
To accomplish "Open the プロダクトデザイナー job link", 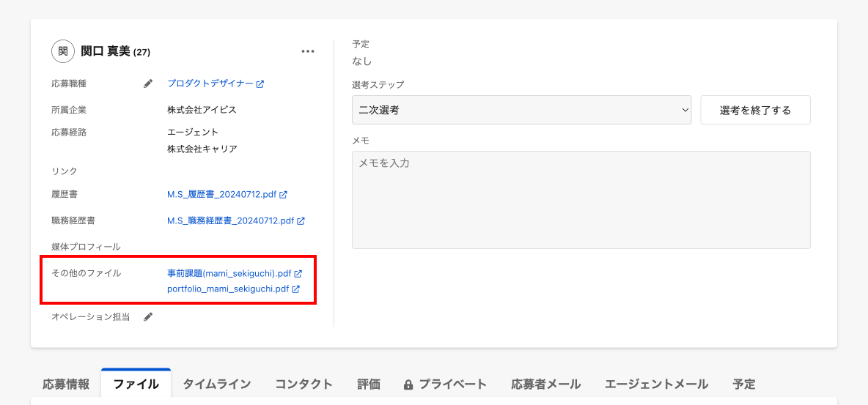I will 210,84.
